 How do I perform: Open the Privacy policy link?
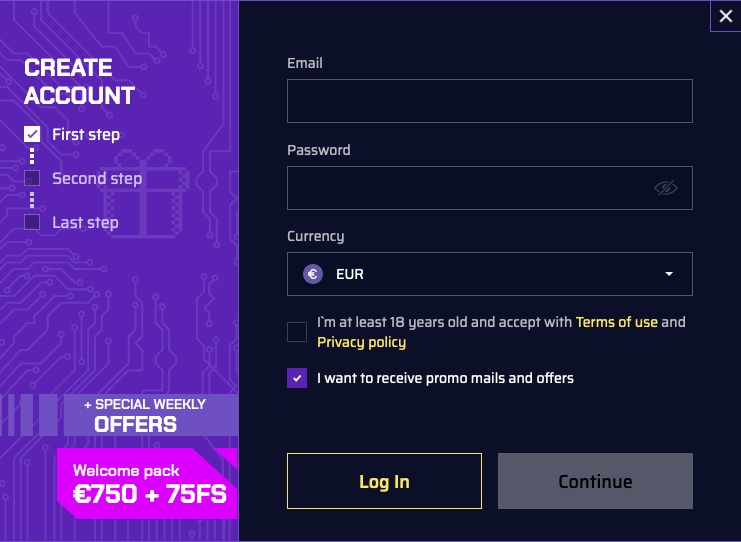click(x=361, y=342)
